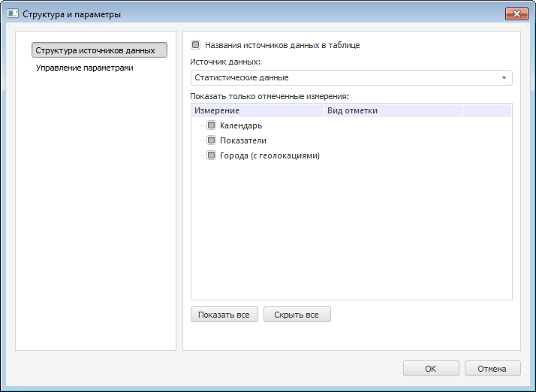Confirm with the OK button
The width and height of the screenshot is (536, 392).
click(430, 369)
